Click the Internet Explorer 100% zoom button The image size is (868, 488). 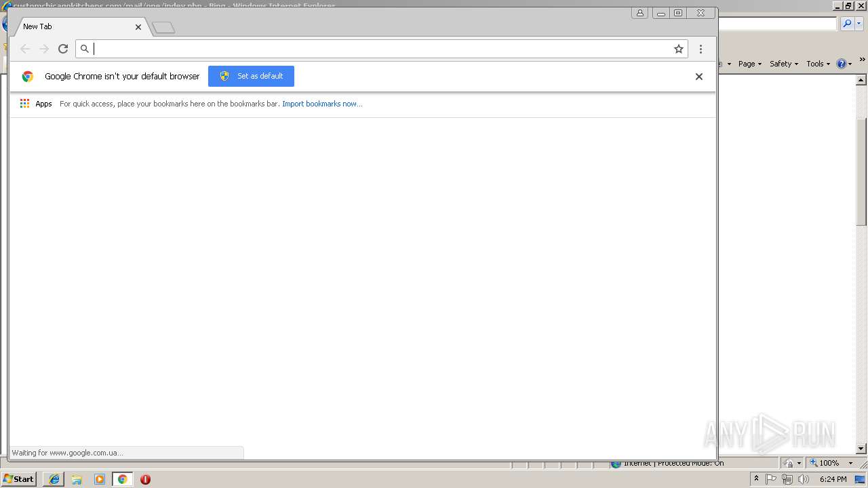(x=825, y=463)
